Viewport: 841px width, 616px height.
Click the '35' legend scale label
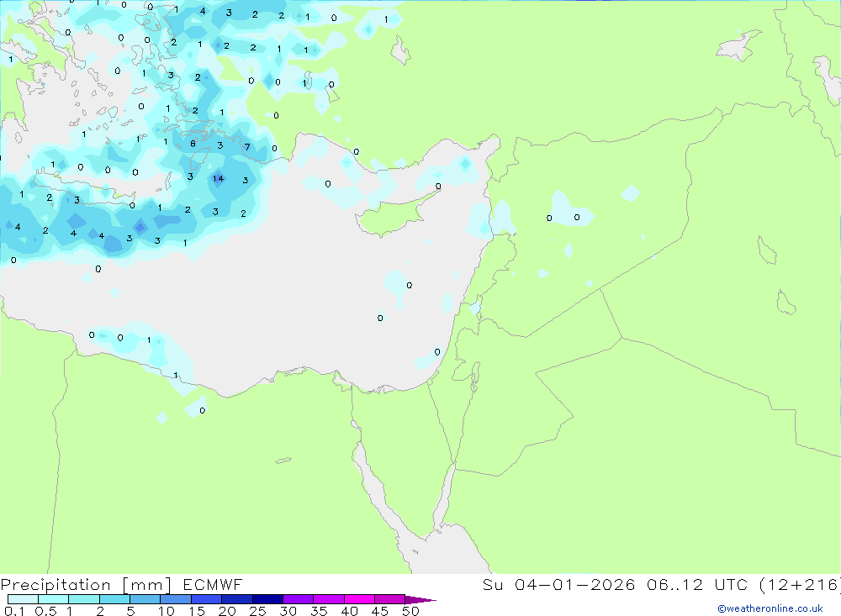tap(319, 611)
